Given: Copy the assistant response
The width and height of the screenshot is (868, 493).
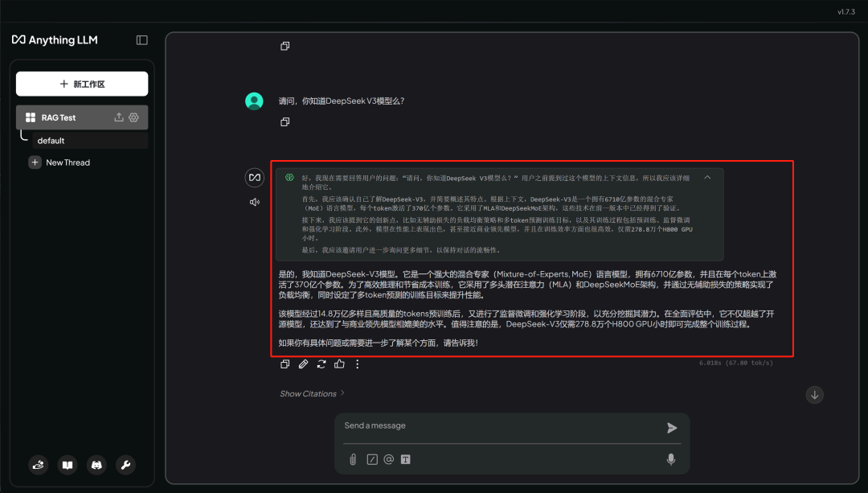Looking at the screenshot, I should tap(285, 364).
